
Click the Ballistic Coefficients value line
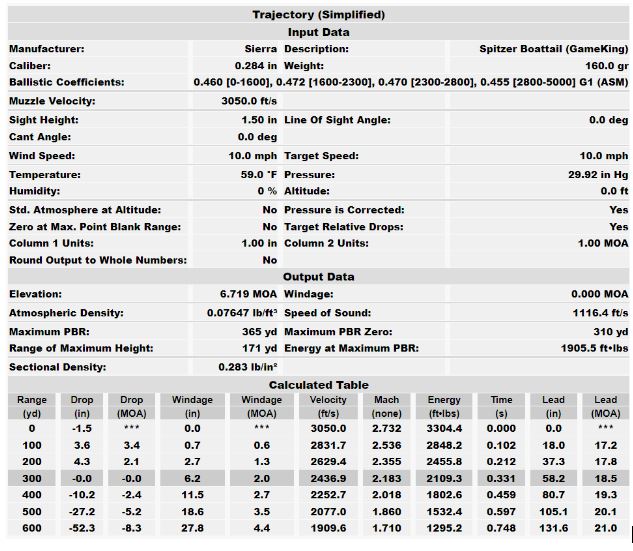[x=411, y=82]
